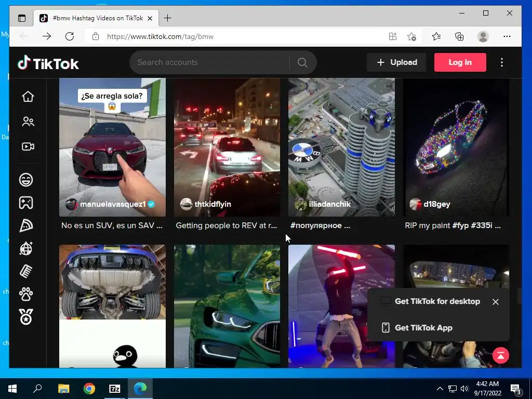
Task: Open 7-Zip from taskbar
Action: click(x=115, y=389)
